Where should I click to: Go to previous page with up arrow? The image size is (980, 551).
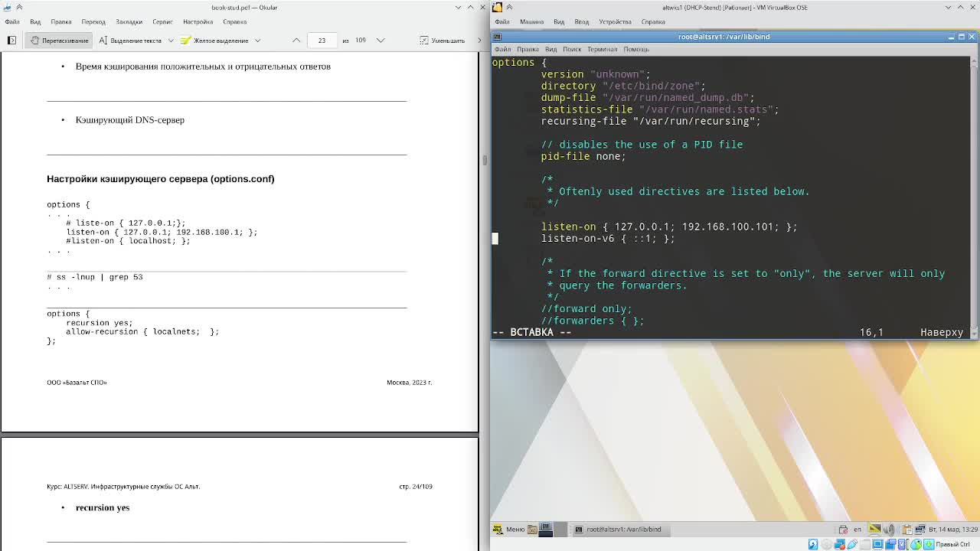click(x=296, y=40)
